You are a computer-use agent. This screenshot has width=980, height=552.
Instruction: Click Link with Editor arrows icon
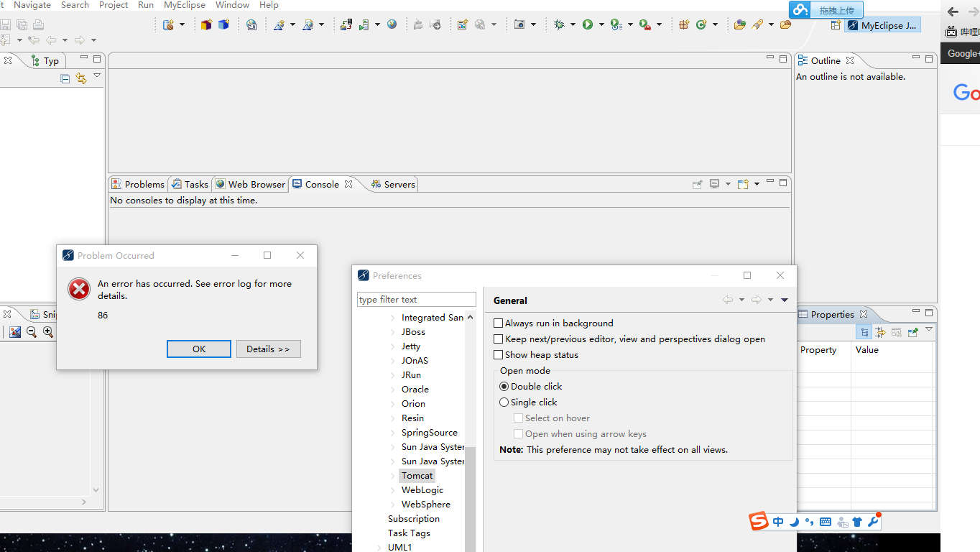coord(81,78)
